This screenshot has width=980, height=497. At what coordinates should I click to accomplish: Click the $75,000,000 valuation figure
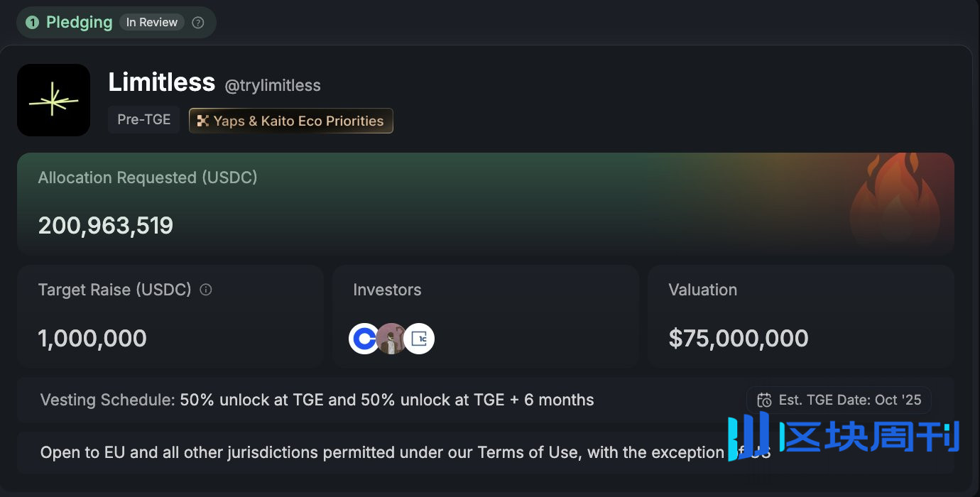739,338
